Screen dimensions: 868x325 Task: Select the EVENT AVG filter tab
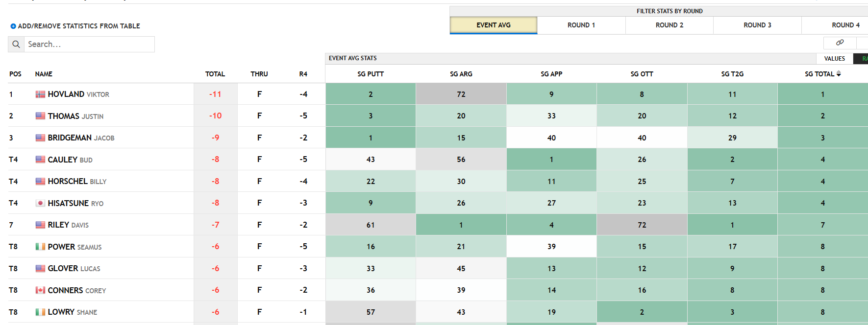(494, 25)
